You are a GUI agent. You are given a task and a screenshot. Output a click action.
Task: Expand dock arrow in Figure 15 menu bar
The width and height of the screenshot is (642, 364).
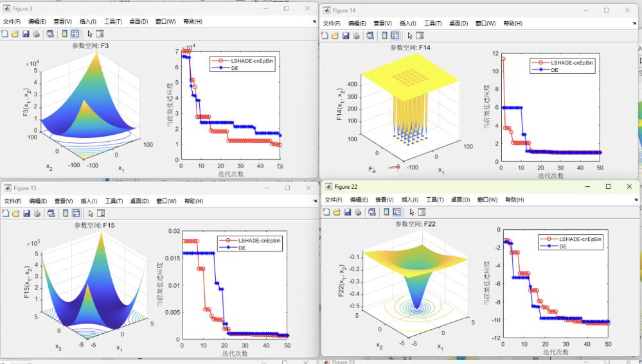(315, 201)
